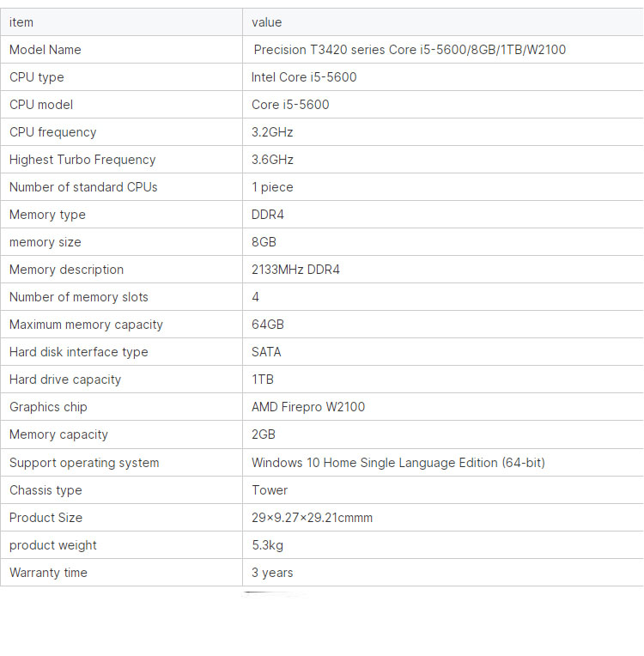Click the 'Number of memory slots' label
Screen dimensions: 644x656
[x=79, y=297]
